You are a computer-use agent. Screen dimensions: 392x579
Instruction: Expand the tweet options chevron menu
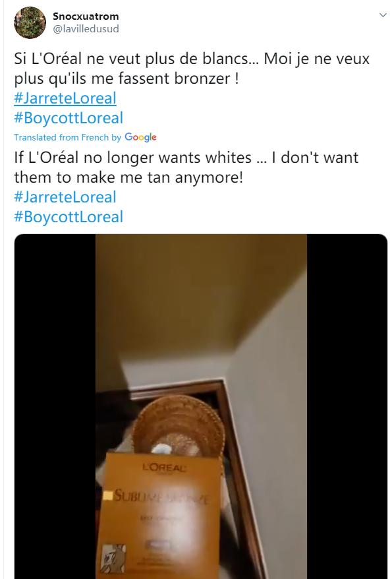coord(382,15)
